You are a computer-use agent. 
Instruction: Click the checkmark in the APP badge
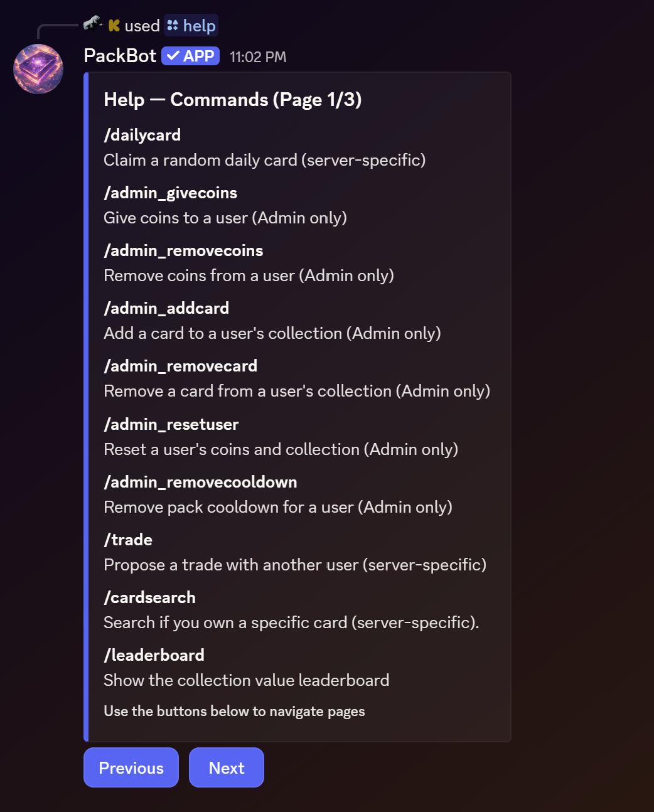pos(173,56)
